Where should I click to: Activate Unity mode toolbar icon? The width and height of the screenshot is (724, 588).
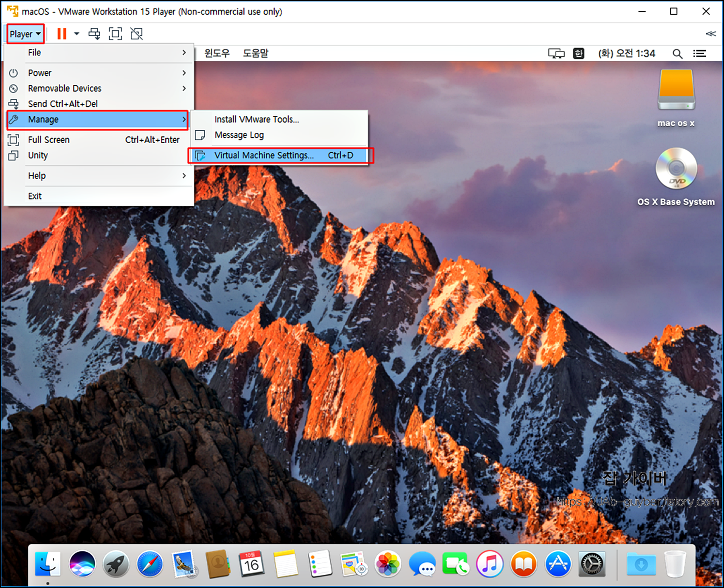click(x=137, y=34)
